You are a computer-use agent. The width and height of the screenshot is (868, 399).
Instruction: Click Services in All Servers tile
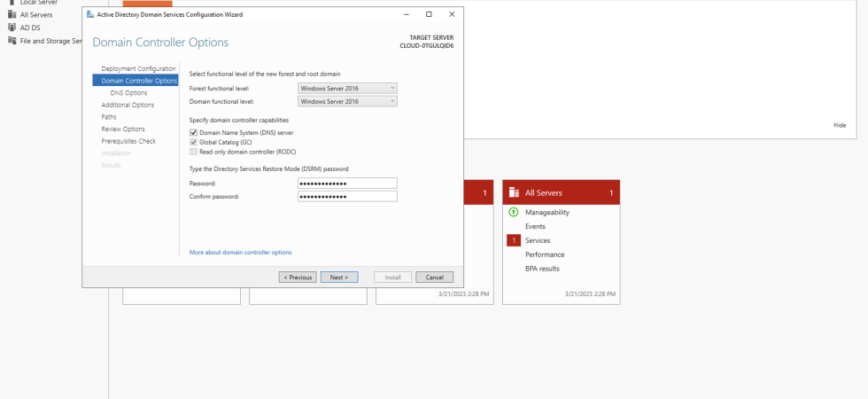pos(538,240)
